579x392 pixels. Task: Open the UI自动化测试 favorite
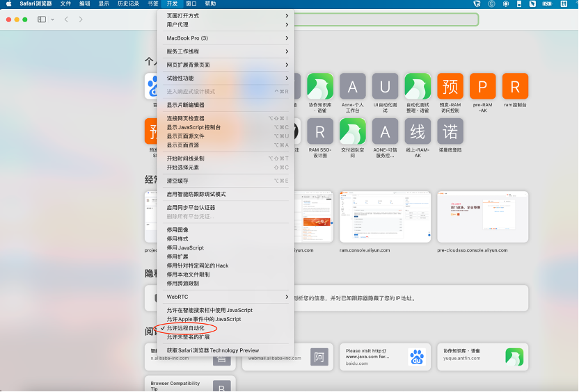pos(385,86)
